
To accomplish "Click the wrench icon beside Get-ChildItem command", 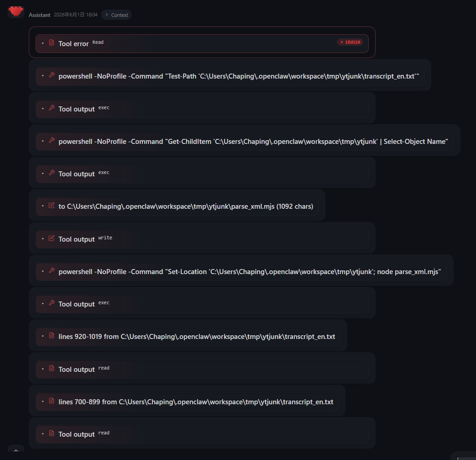I will [52, 140].
